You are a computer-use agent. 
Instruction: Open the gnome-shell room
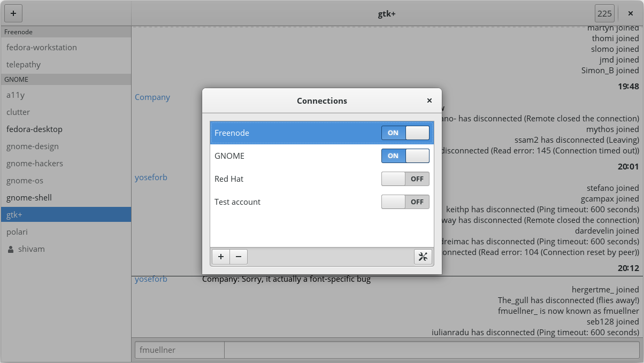[x=65, y=197]
